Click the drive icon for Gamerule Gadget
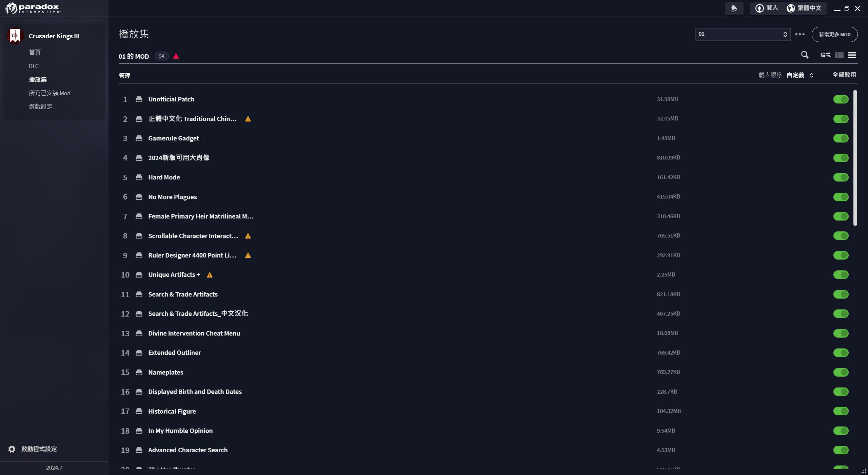Viewport: 868px width, 475px height. click(x=139, y=138)
